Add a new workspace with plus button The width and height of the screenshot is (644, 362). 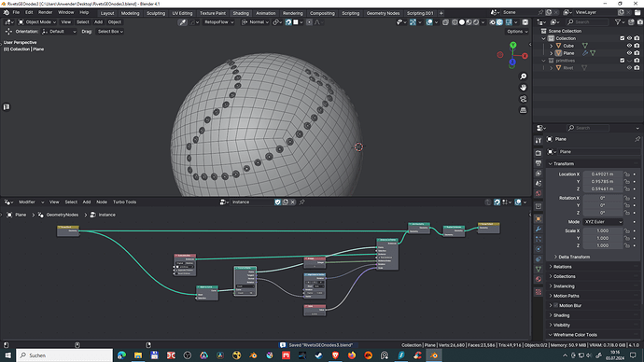click(x=441, y=13)
